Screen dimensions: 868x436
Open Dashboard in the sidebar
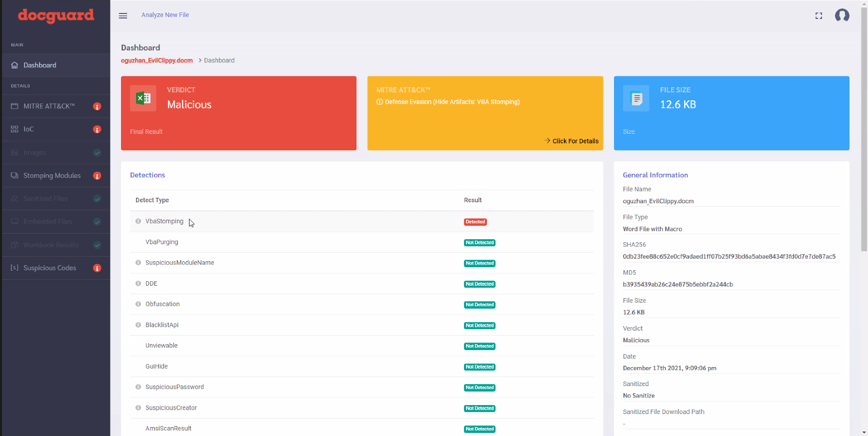pyautogui.click(x=40, y=65)
